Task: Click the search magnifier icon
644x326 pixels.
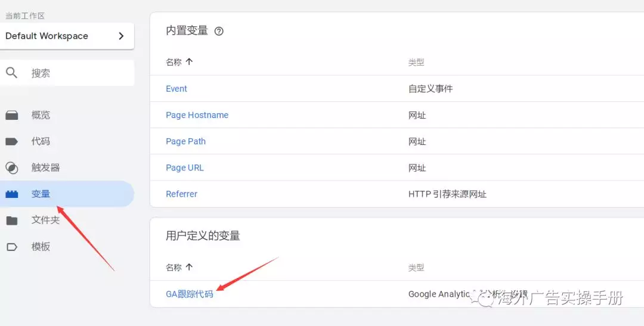Action: pyautogui.click(x=12, y=73)
